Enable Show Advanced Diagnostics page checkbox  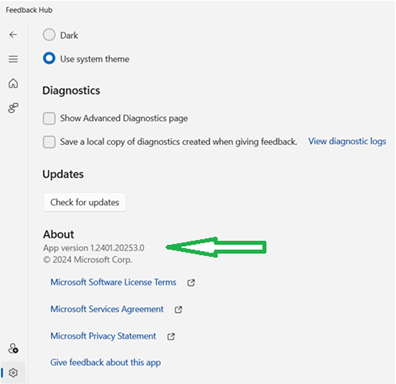[49, 118]
